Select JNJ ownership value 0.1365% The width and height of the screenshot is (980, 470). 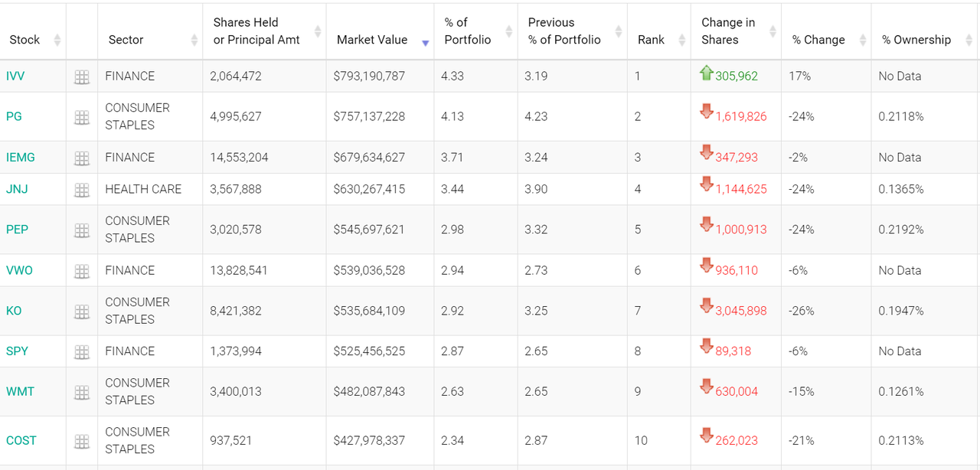[901, 190]
